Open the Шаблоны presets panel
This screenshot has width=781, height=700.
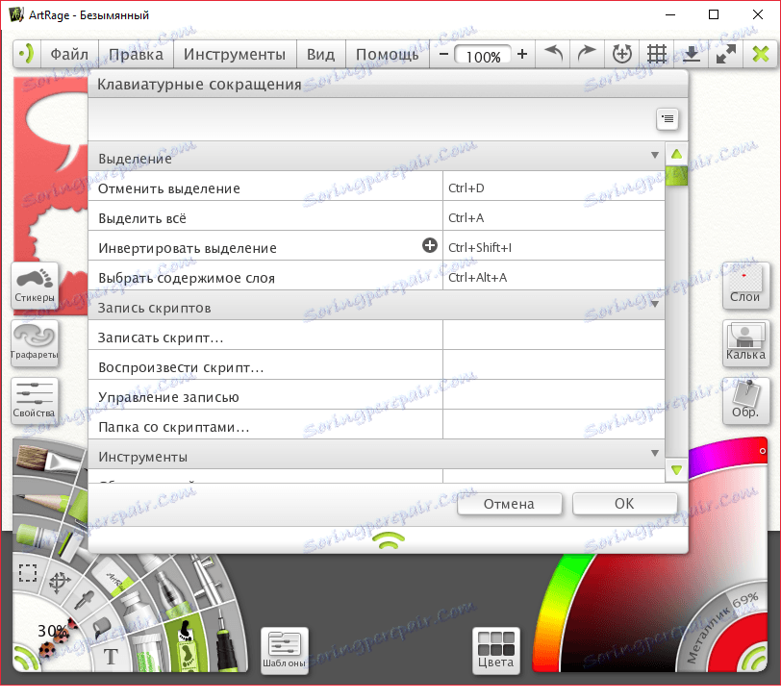pos(285,651)
